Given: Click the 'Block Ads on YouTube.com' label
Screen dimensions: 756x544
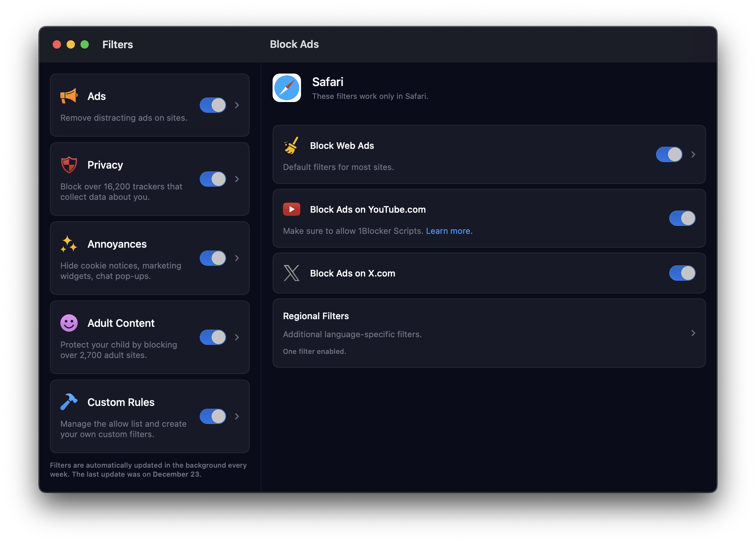Looking at the screenshot, I should 368,209.
